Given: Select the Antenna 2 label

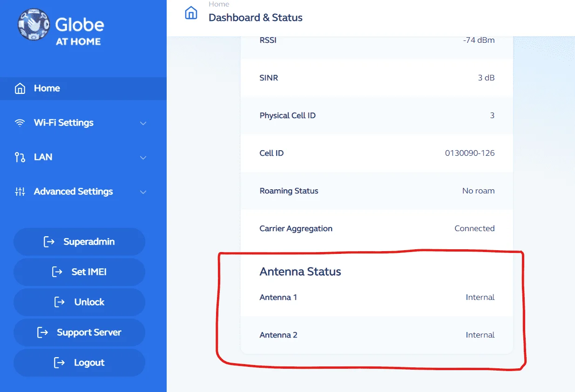Looking at the screenshot, I should tap(278, 335).
